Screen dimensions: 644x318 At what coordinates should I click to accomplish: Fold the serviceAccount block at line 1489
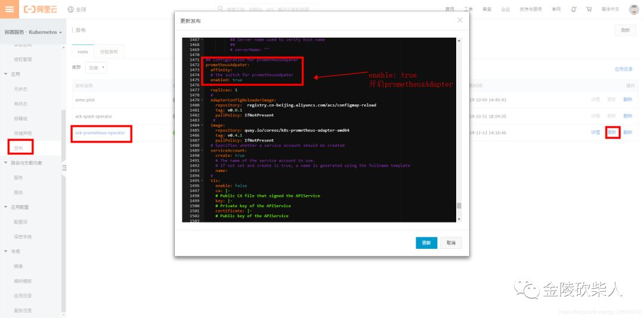(x=203, y=151)
